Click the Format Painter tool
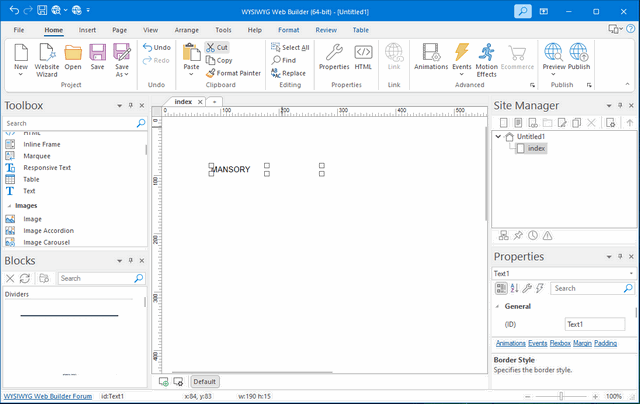 233,73
